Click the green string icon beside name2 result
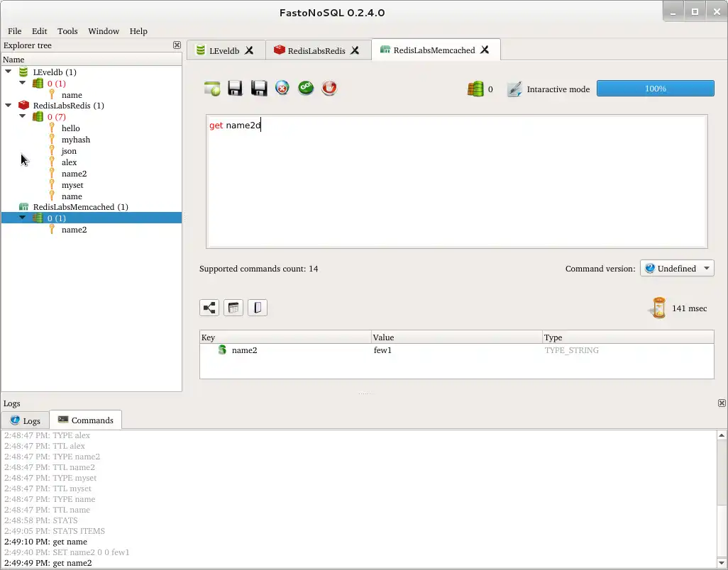The image size is (728, 570). coord(222,350)
